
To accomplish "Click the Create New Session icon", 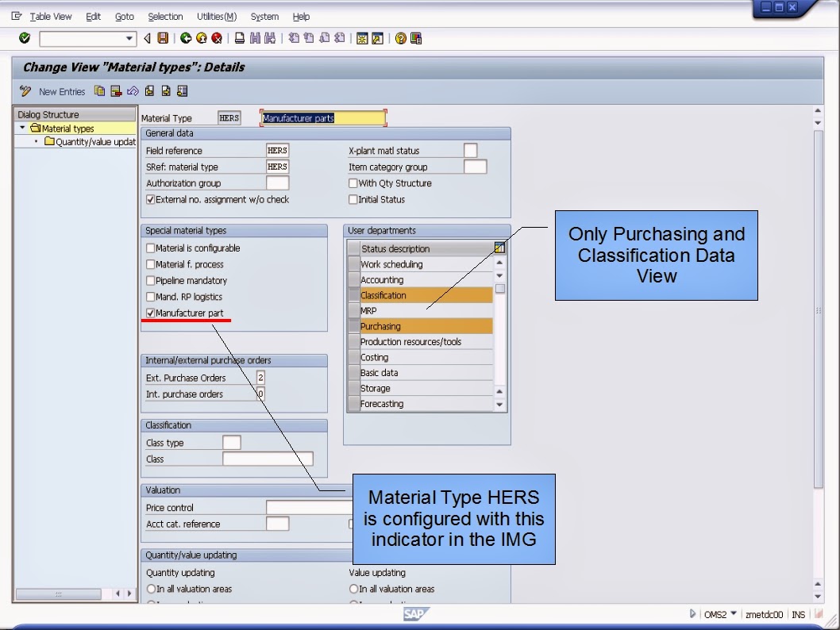I will tap(362, 38).
